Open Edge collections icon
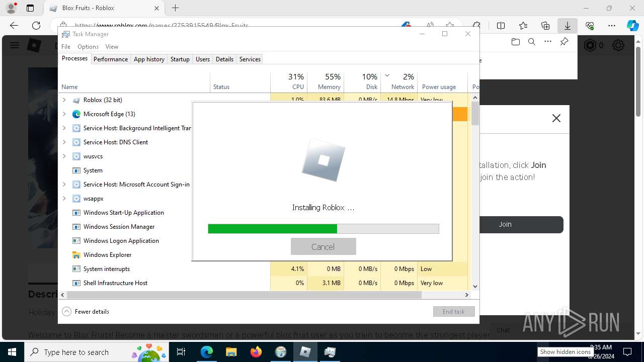 pyautogui.click(x=545, y=26)
